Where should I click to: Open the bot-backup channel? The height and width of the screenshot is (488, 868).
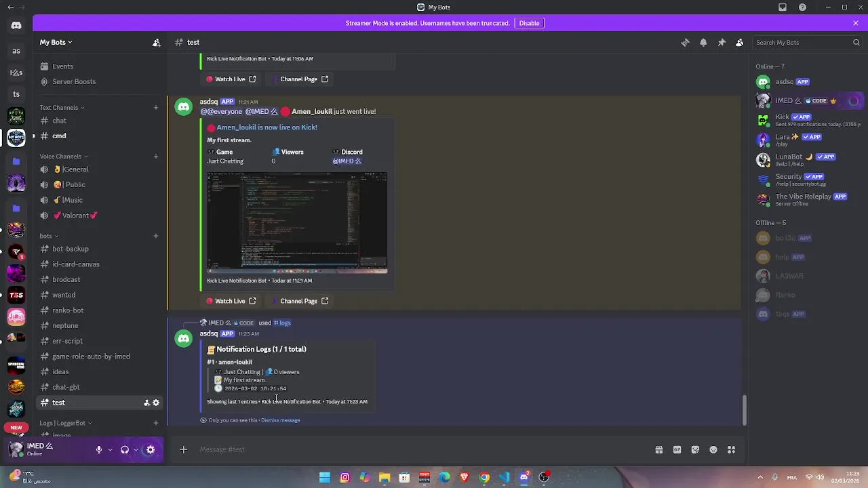[98, 249]
